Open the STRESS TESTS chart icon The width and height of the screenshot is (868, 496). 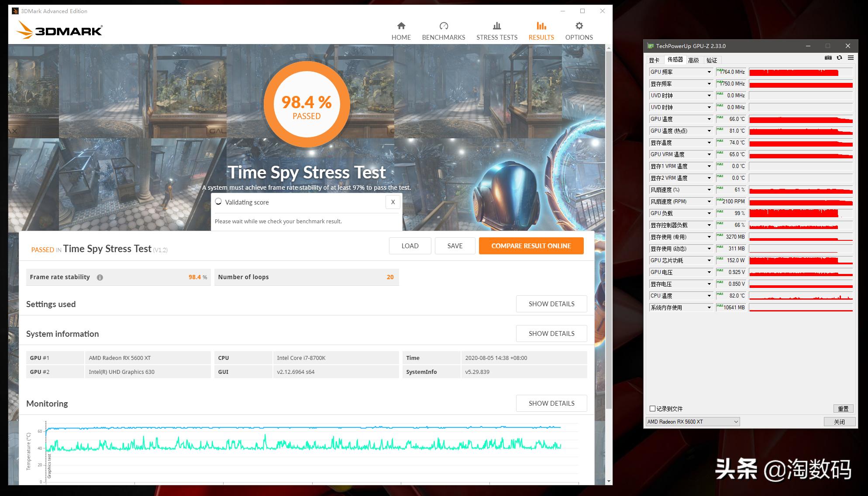(496, 26)
